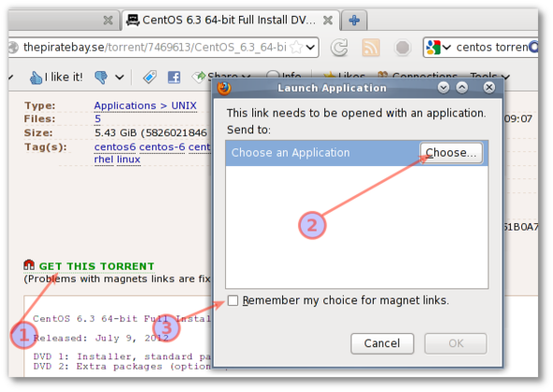
Task: Open the search engine selector dropdown
Action: [438, 48]
